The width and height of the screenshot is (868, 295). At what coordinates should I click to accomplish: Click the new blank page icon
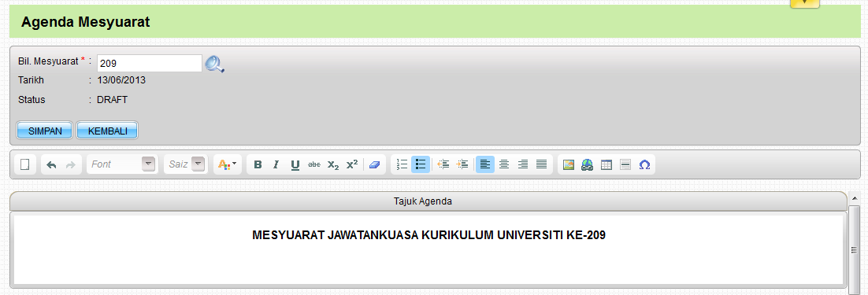(x=25, y=164)
